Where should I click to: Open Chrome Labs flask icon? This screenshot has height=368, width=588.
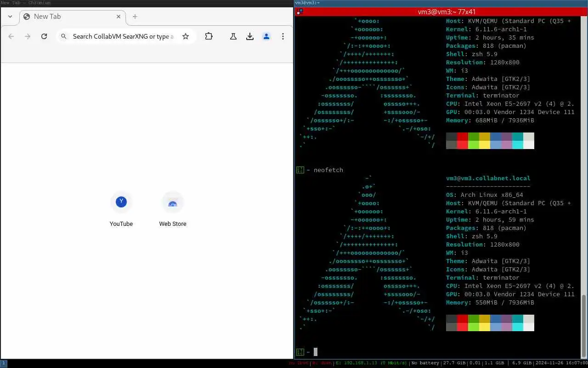(233, 36)
